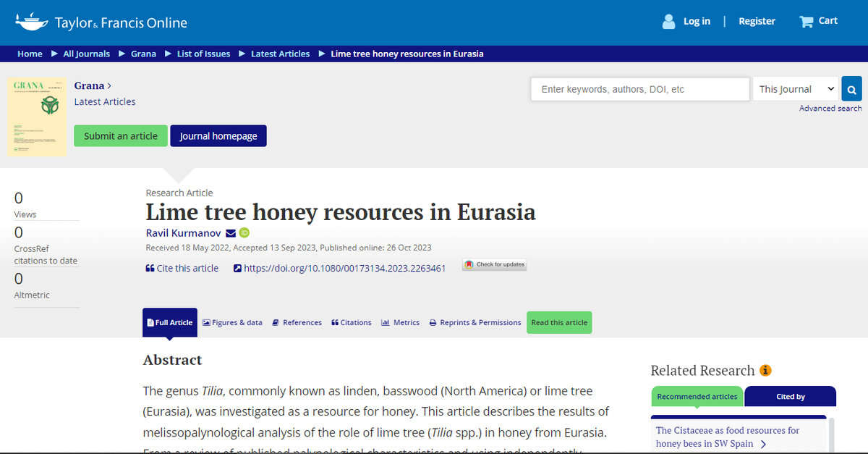Click CrossRef citations to date label
The height and width of the screenshot is (454, 868).
click(46, 254)
